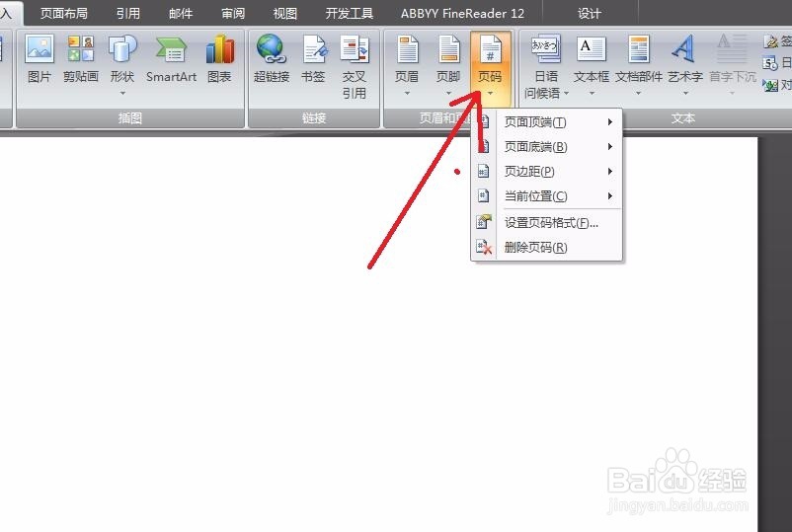This screenshot has width=792, height=532.
Task: Choose 页边距(P) from the menu
Action: coord(546,171)
